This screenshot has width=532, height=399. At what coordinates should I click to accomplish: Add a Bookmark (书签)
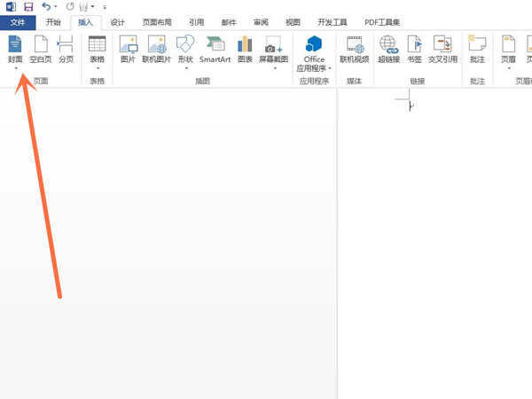414,50
